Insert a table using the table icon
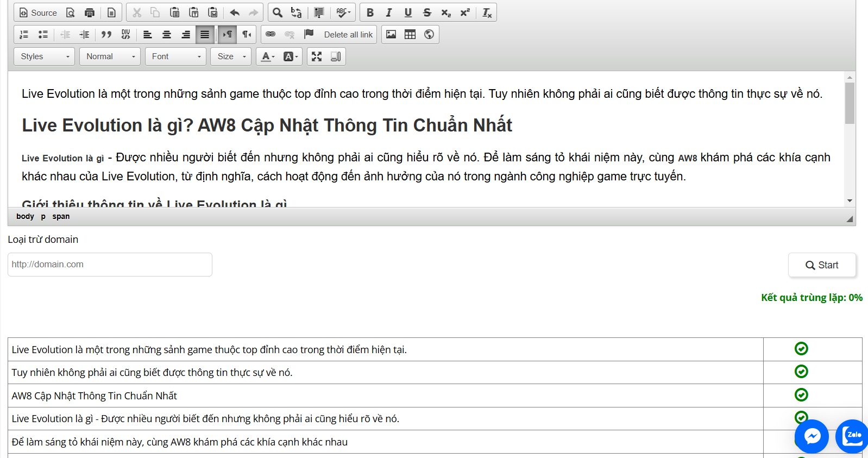The image size is (868, 458). click(410, 34)
